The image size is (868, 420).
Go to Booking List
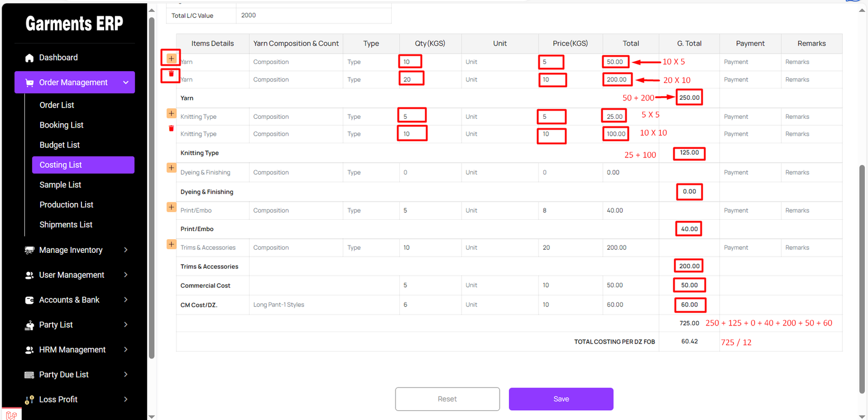click(61, 125)
